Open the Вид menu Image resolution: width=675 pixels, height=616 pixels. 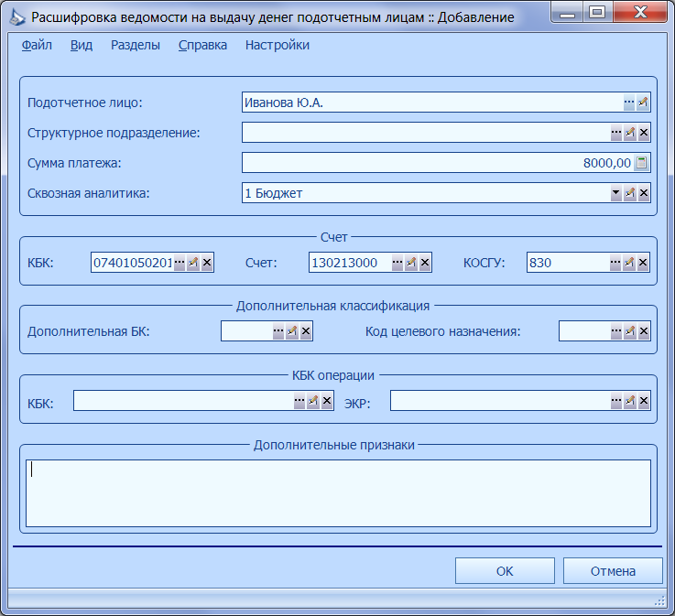tap(82, 45)
